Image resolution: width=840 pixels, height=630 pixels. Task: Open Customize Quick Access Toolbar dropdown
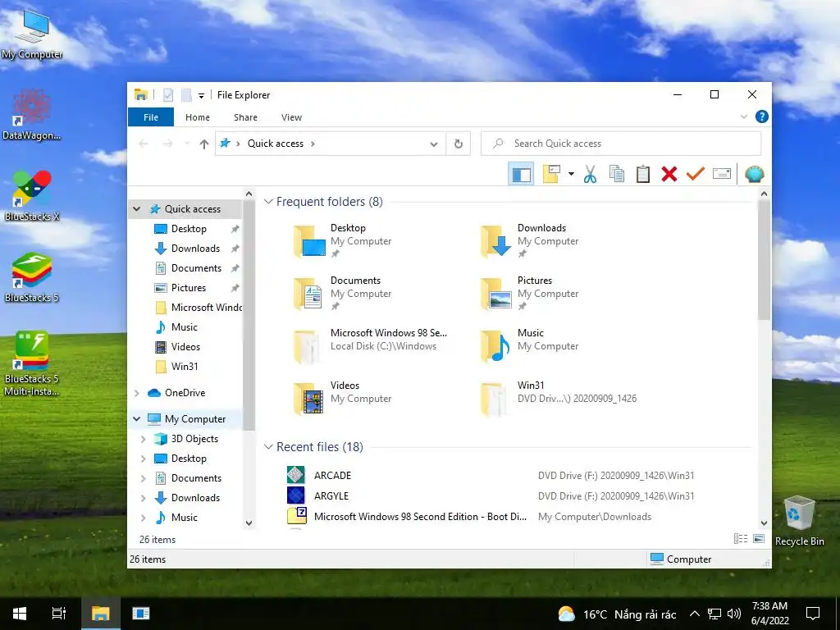tap(202, 96)
